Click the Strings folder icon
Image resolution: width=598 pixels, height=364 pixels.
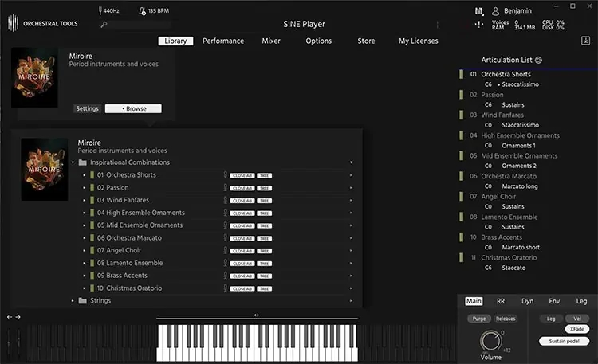point(82,301)
